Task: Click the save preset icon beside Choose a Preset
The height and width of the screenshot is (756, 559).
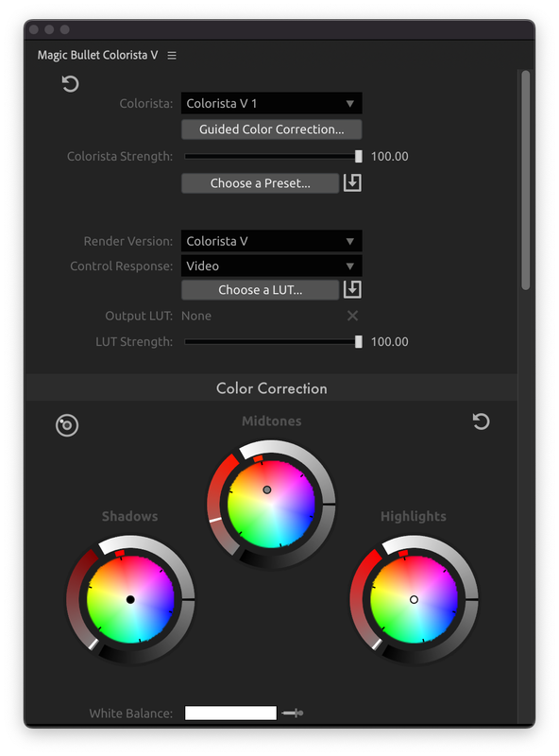Action: (352, 183)
